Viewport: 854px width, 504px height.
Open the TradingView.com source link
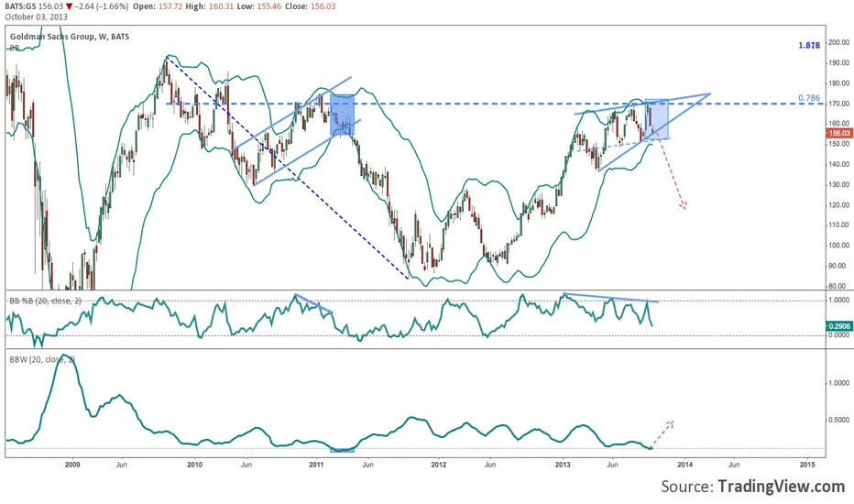[781, 486]
